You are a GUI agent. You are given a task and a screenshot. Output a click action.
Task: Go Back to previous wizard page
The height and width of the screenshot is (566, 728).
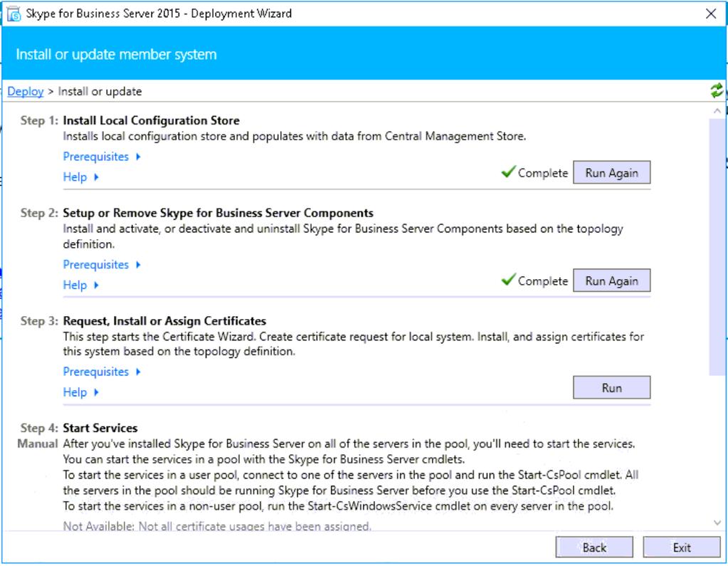(594, 547)
